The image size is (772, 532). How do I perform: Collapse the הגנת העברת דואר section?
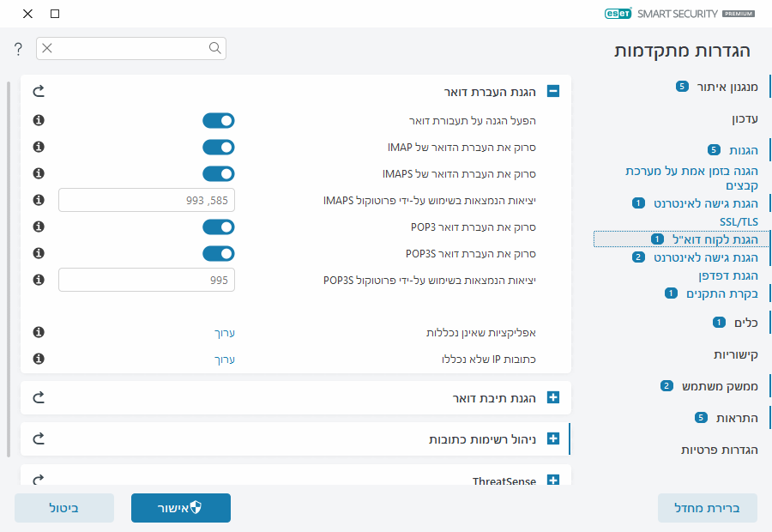tap(552, 90)
